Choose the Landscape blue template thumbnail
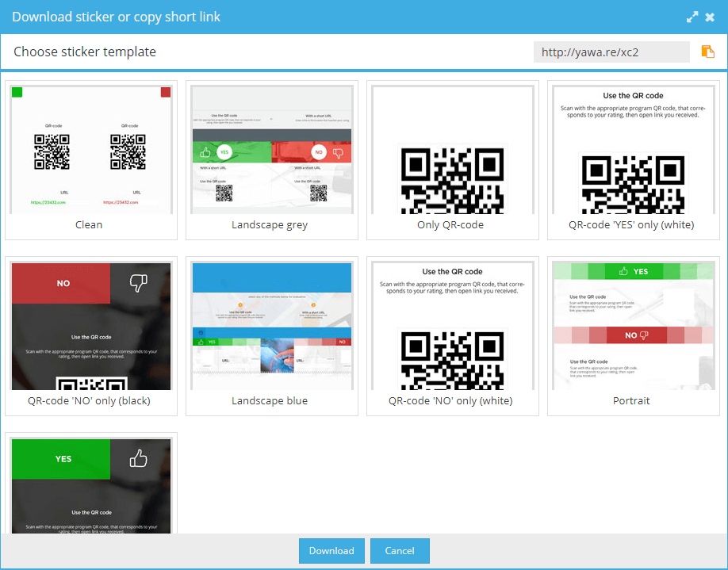The image size is (728, 570). 272,326
